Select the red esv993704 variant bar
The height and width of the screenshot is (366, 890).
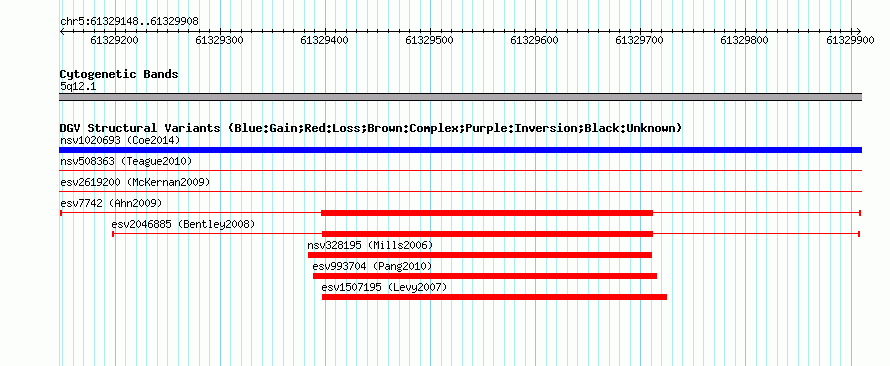(485, 276)
